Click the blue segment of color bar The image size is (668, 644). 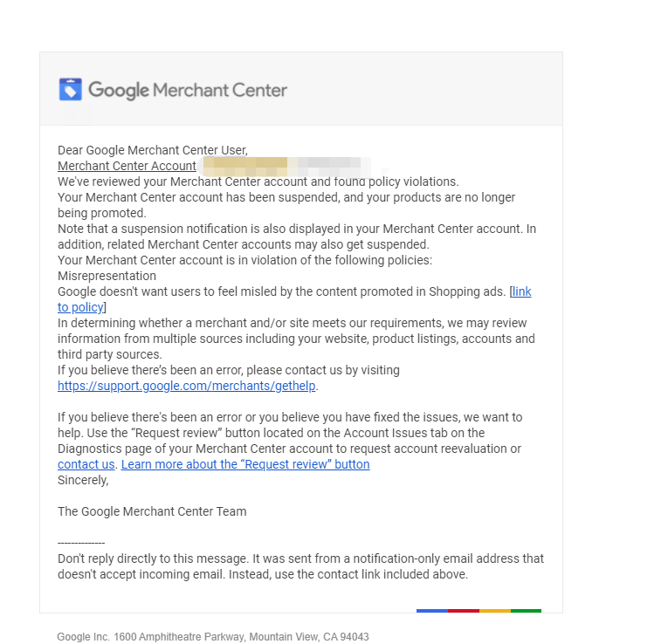pos(432,611)
